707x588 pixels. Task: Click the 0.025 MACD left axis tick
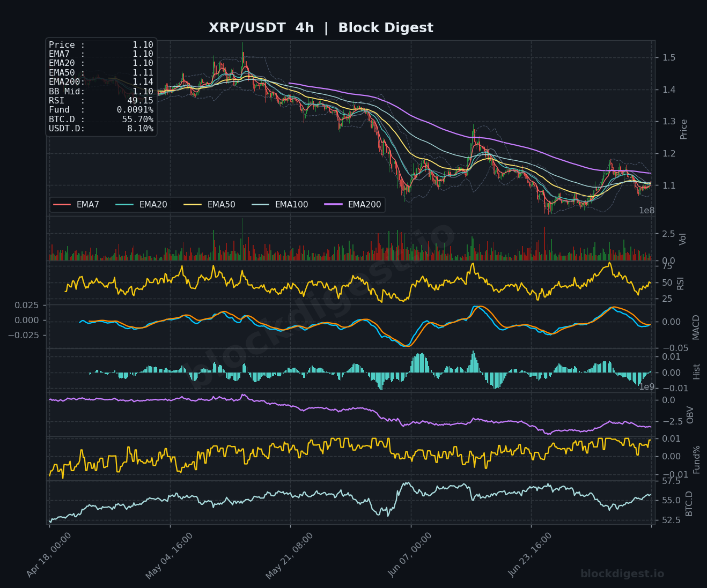pyautogui.click(x=27, y=305)
